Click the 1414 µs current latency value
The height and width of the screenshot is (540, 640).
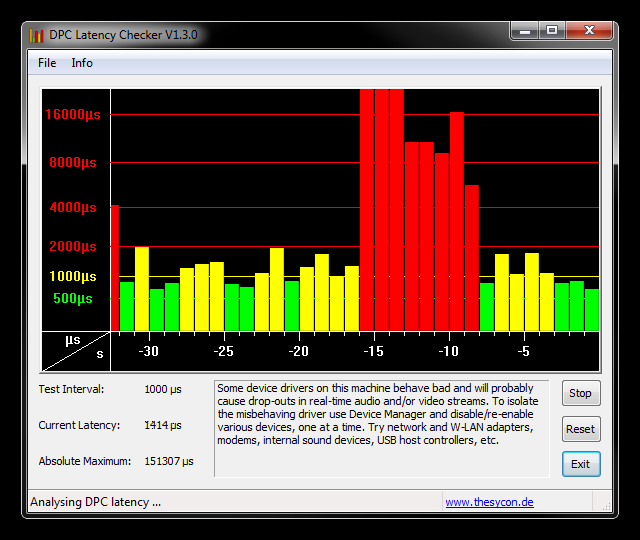(x=163, y=425)
